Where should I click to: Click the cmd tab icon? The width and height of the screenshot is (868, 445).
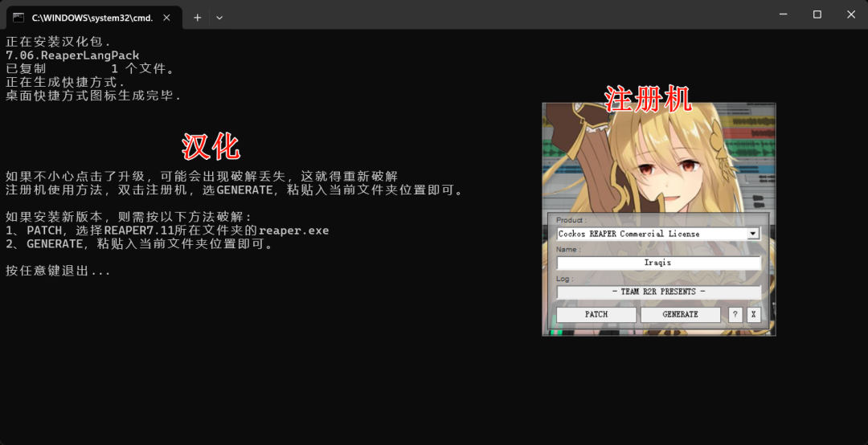[x=18, y=18]
